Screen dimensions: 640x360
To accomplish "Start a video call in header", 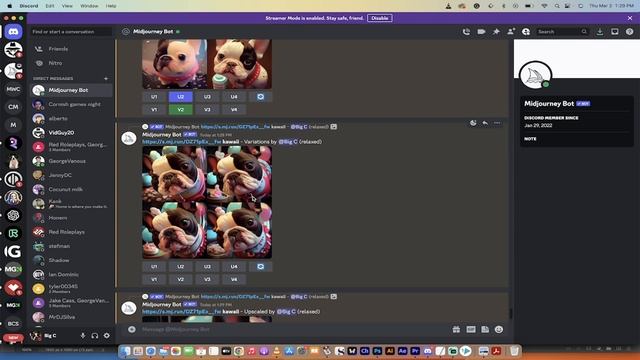I will [x=481, y=32].
